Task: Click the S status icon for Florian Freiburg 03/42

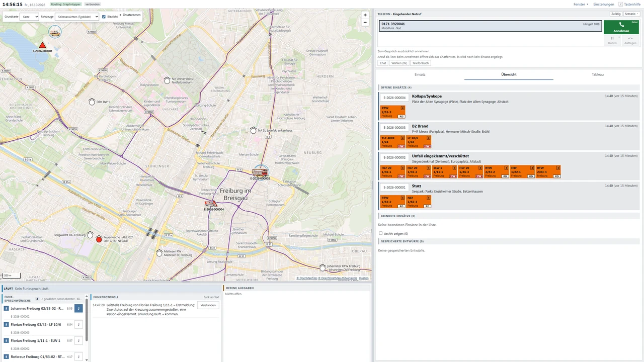Action: [6, 325]
